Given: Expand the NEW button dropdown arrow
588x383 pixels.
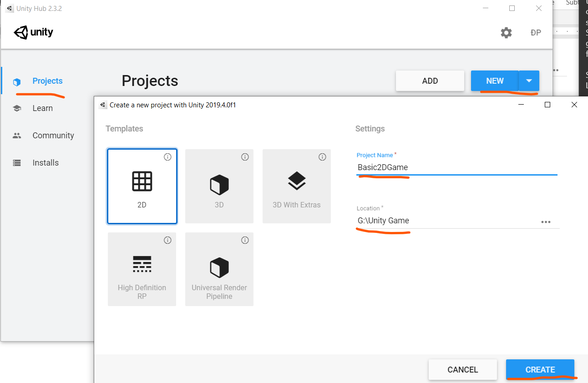Looking at the screenshot, I should 529,81.
